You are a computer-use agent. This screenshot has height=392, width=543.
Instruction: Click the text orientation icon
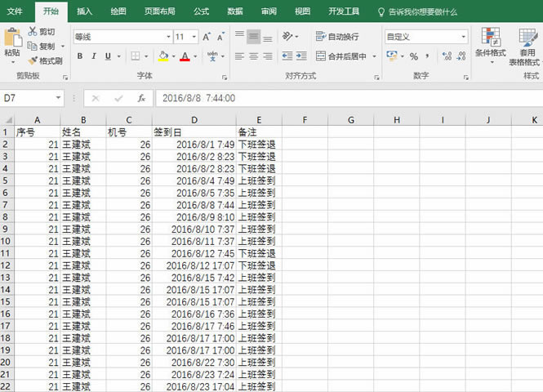(287, 36)
